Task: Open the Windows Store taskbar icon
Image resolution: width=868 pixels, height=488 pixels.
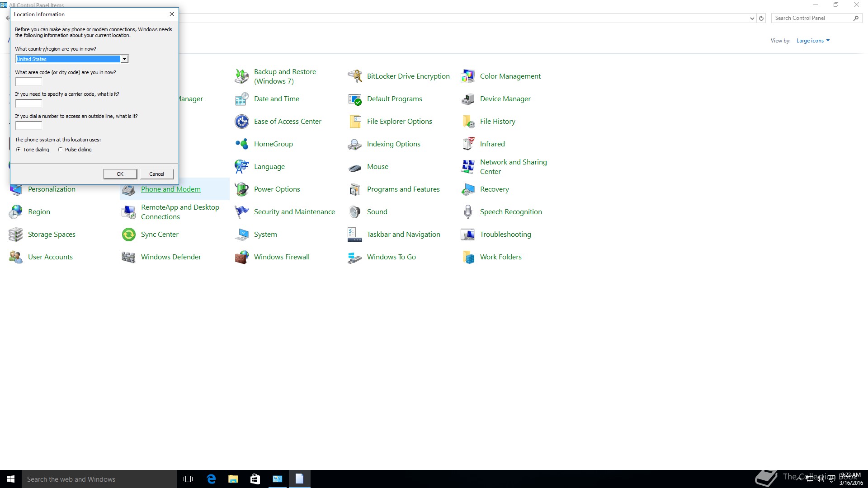Action: pyautogui.click(x=255, y=479)
